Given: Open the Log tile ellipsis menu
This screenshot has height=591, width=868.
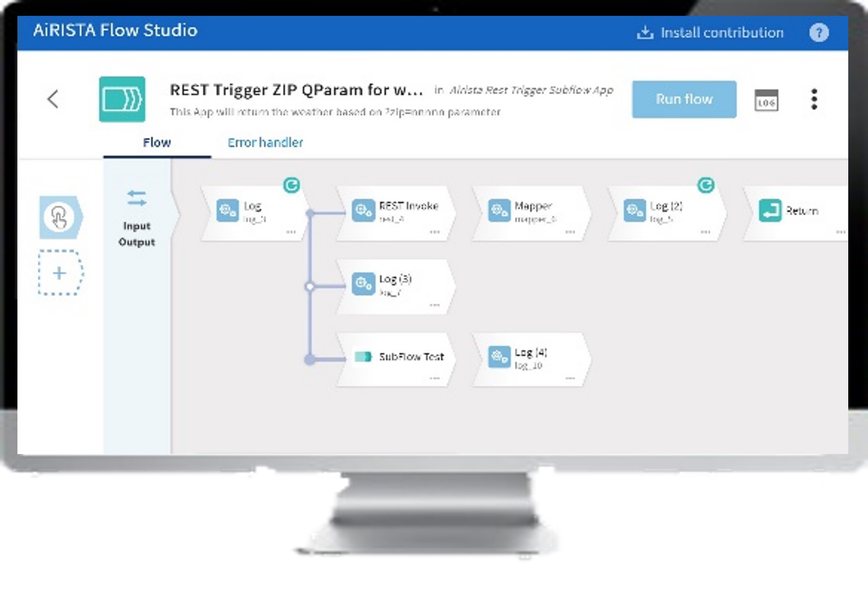Looking at the screenshot, I should pyautogui.click(x=291, y=232).
